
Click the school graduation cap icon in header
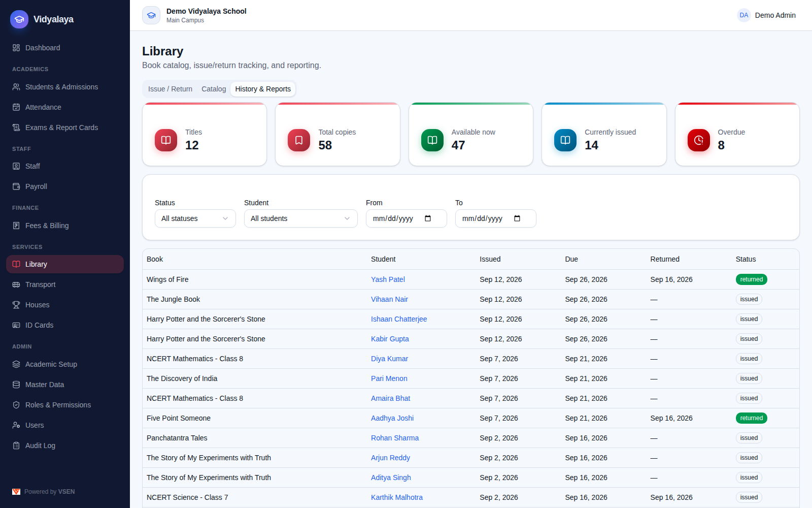(151, 15)
